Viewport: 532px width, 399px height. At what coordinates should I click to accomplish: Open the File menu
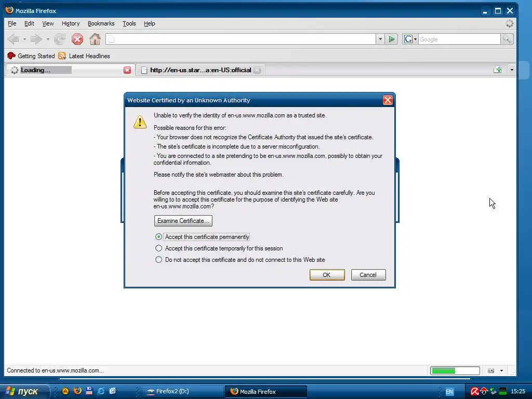coord(12,23)
